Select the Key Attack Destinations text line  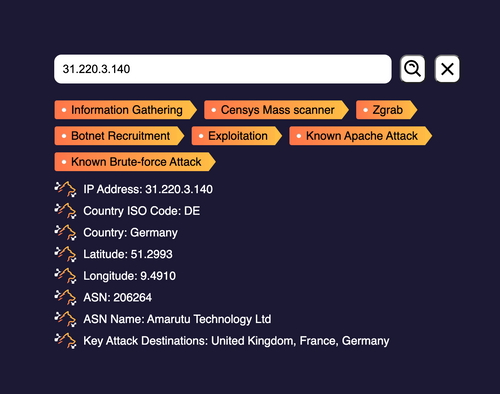click(236, 341)
